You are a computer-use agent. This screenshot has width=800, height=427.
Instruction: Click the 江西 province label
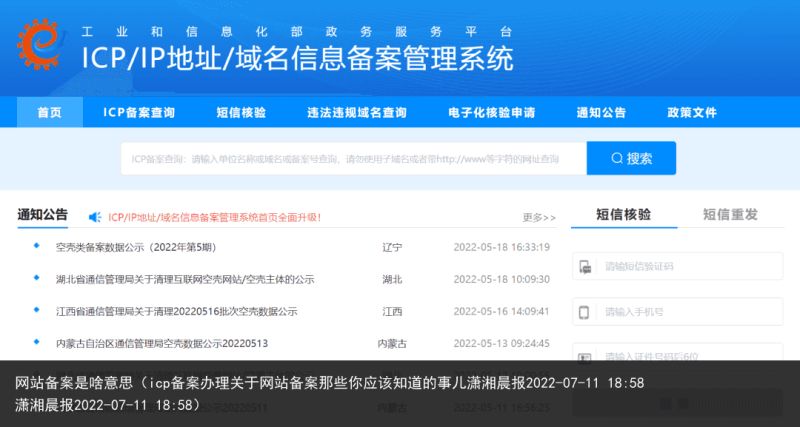pyautogui.click(x=392, y=311)
